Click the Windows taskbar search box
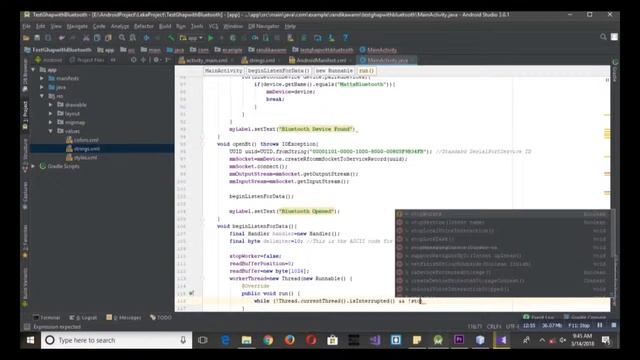 pyautogui.click(x=116, y=340)
